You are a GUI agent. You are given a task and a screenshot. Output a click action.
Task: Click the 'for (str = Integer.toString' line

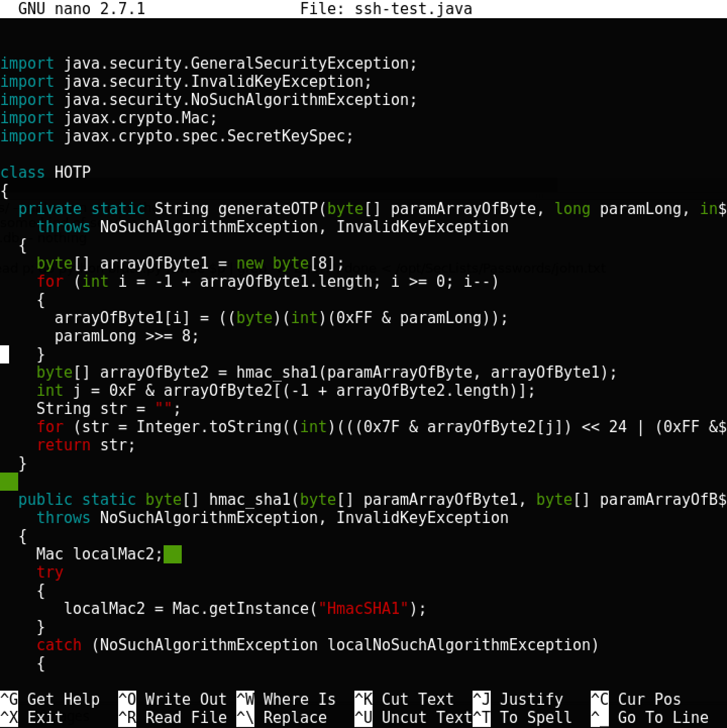(x=382, y=427)
